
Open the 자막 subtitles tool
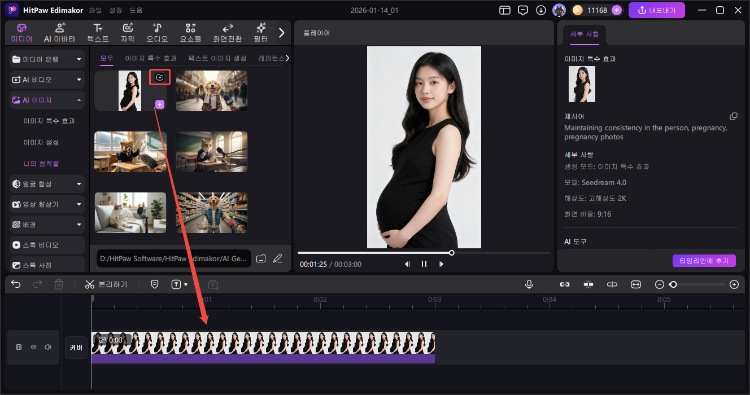[127, 33]
